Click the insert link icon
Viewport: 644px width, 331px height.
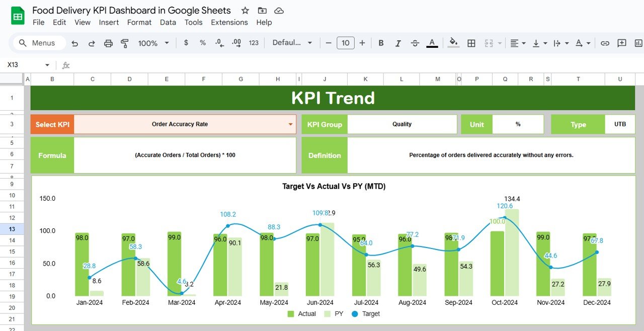pyautogui.click(x=605, y=43)
